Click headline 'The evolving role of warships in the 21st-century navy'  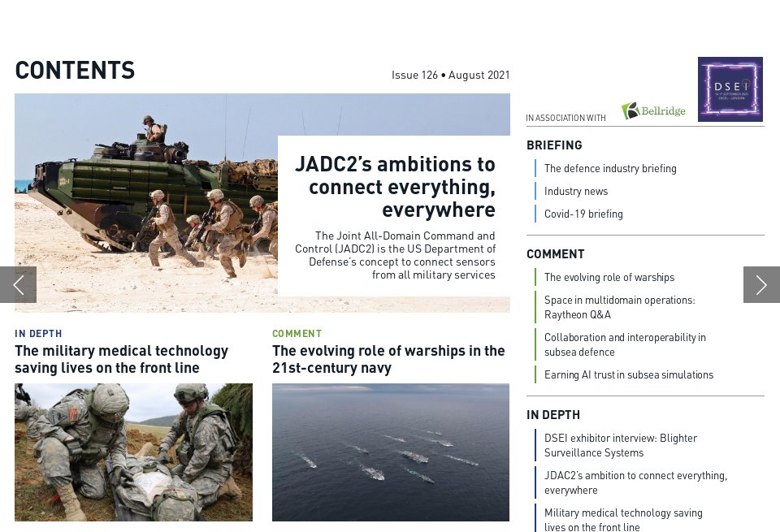[388, 360]
